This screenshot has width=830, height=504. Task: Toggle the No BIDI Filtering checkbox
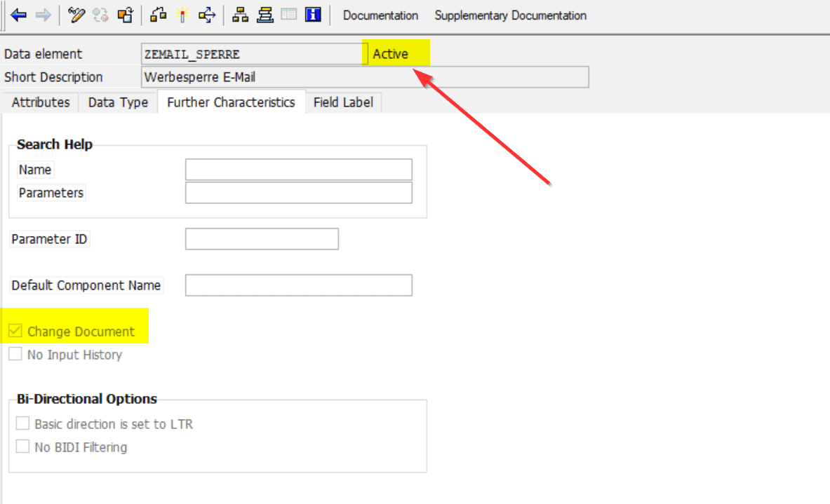pos(22,447)
